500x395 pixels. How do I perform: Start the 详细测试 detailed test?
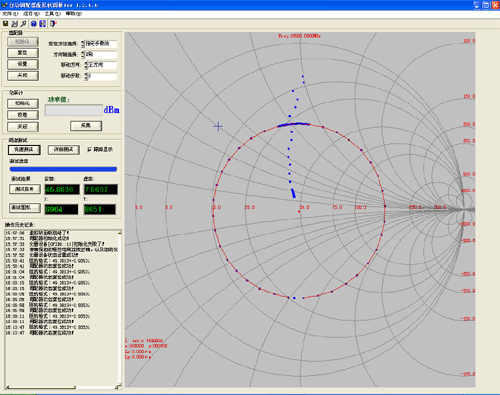(x=63, y=150)
